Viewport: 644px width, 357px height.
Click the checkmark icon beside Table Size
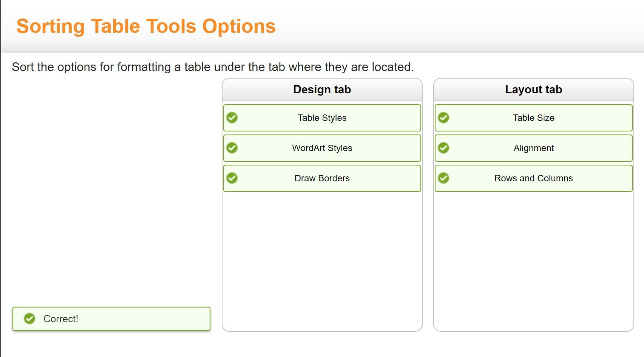[443, 118]
